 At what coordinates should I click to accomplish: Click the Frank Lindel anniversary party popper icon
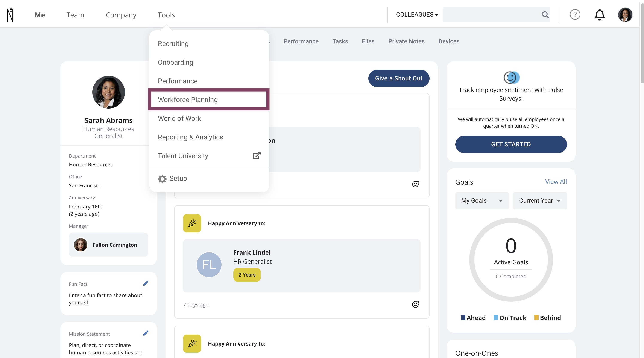point(192,223)
